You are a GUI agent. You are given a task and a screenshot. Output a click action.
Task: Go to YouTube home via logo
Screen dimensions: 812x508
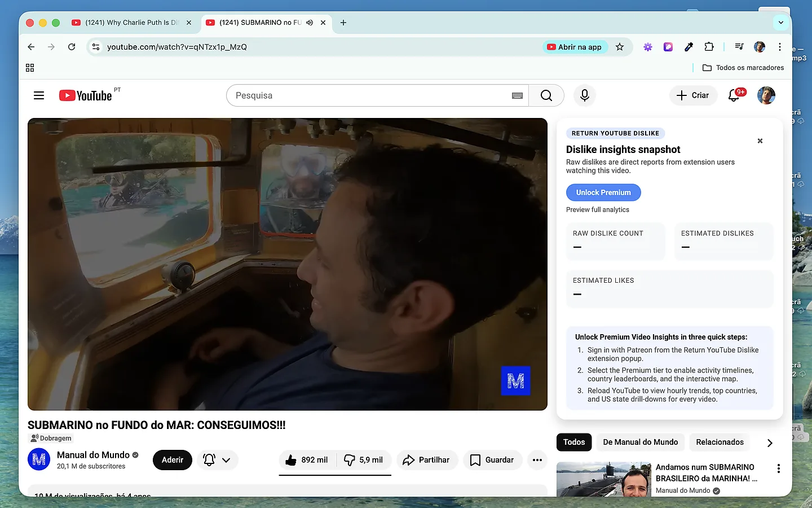86,95
